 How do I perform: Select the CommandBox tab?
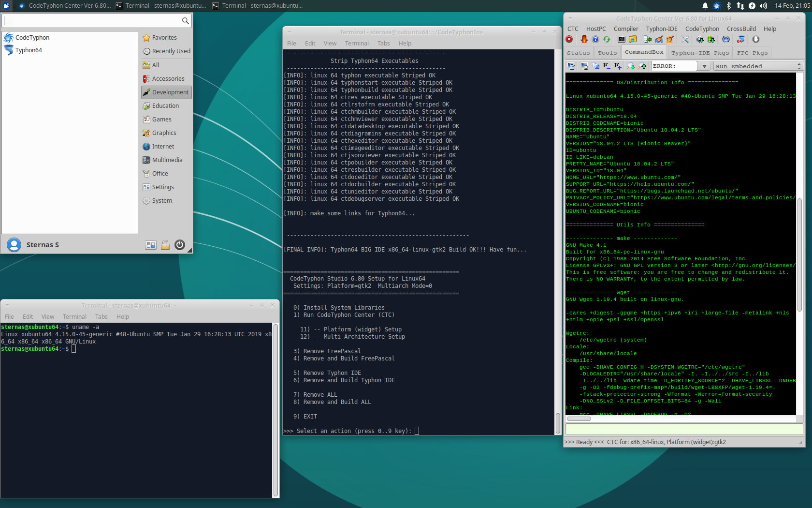pos(644,52)
